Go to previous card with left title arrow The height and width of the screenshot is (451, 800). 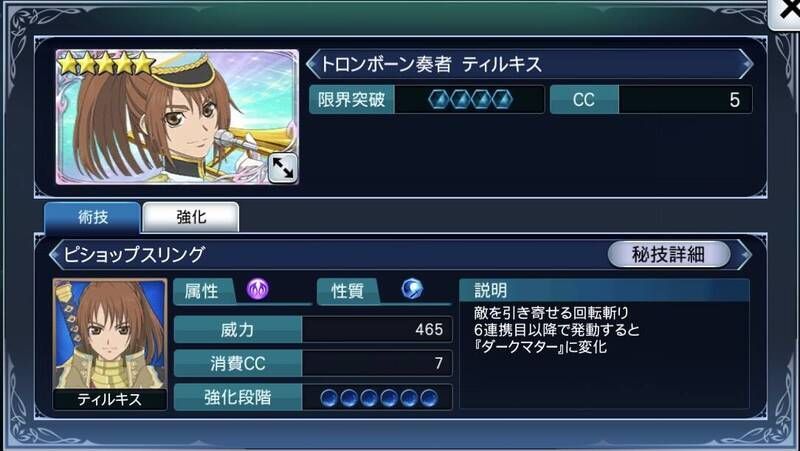click(x=312, y=64)
